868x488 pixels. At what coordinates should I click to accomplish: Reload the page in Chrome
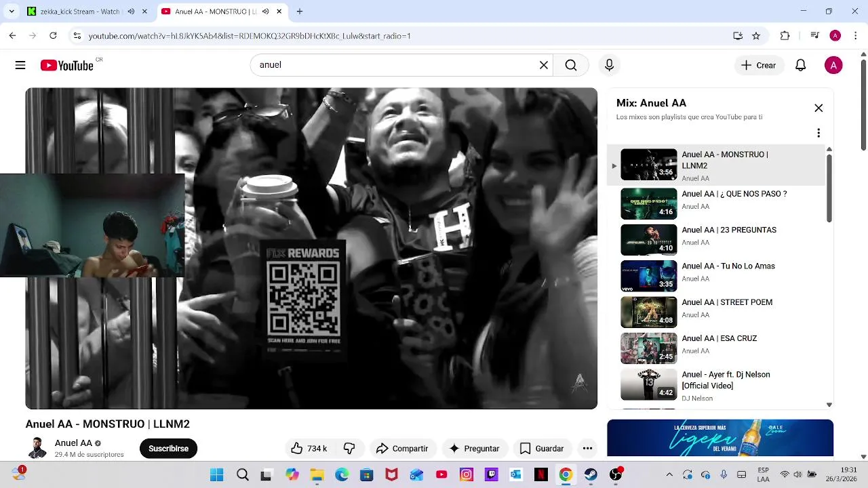tap(53, 36)
